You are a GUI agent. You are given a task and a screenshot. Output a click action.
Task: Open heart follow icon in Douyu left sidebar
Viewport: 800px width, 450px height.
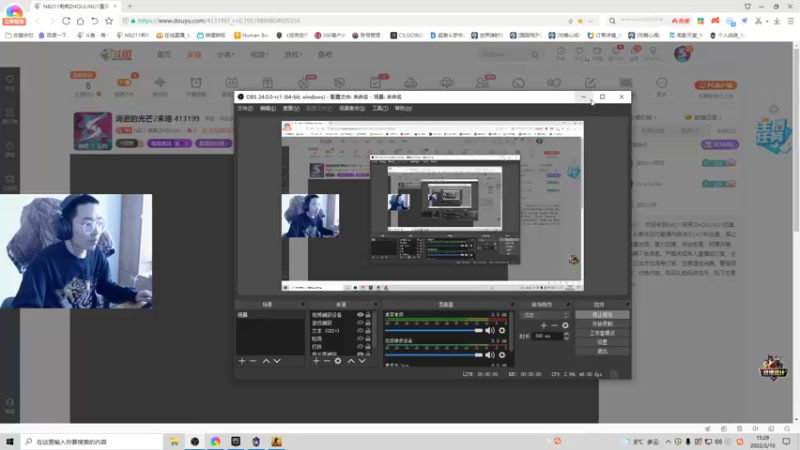pos(10,80)
